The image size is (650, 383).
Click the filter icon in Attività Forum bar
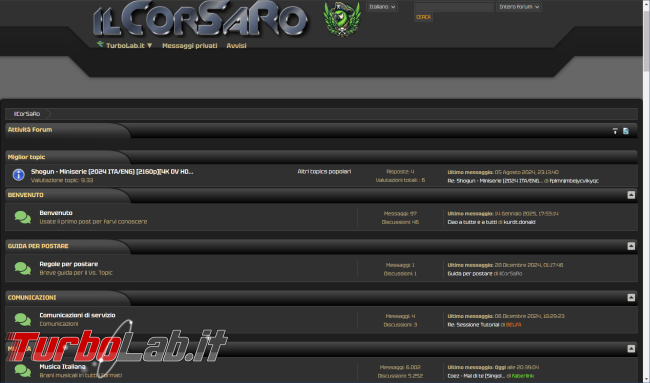[615, 131]
